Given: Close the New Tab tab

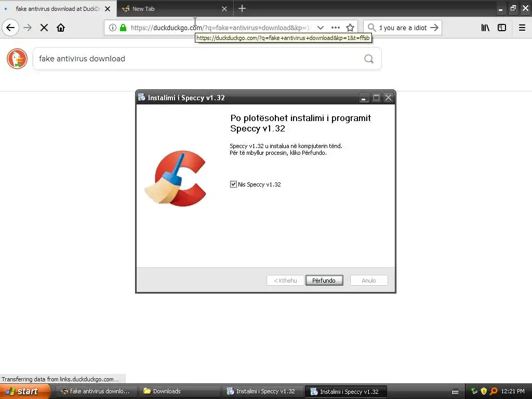Looking at the screenshot, I should pyautogui.click(x=224, y=9).
